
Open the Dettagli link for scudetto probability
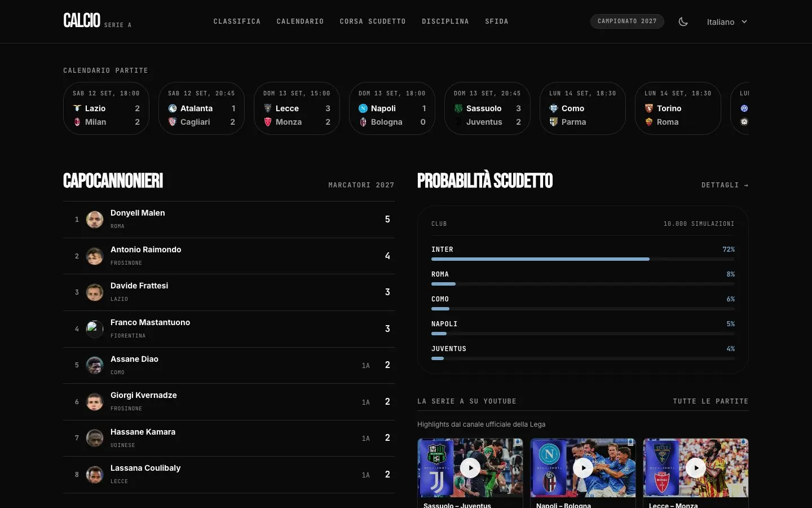(x=725, y=185)
